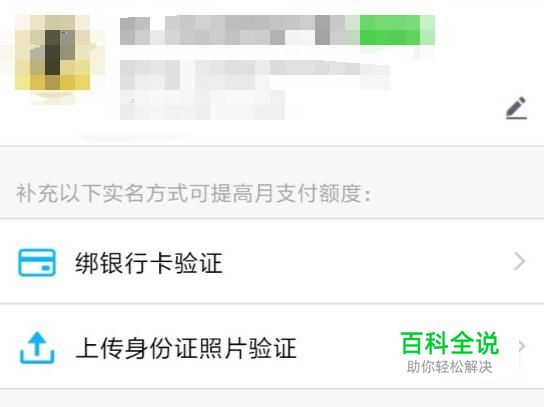Open the pixelated profile avatar

[x=52, y=53]
